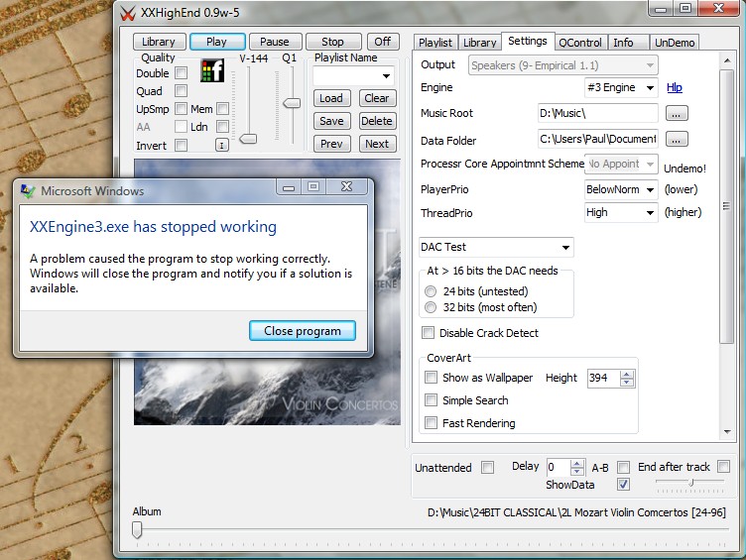
Task: Click the Save playlist button
Action: (331, 121)
